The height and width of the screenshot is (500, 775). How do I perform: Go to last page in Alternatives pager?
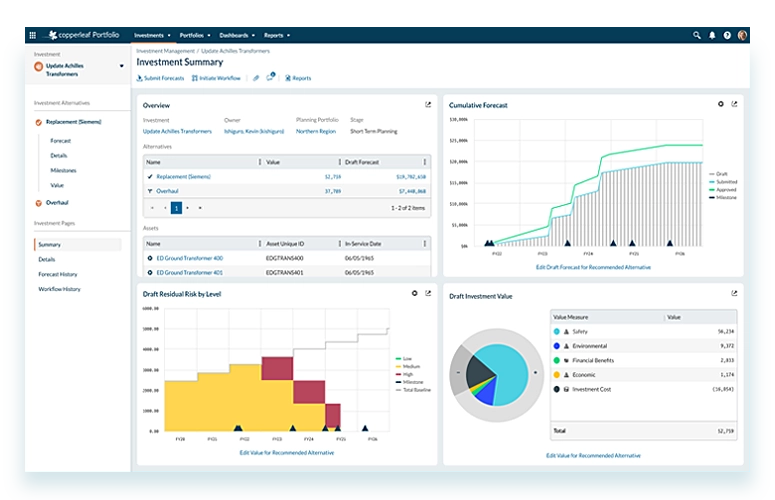pyautogui.click(x=200, y=208)
